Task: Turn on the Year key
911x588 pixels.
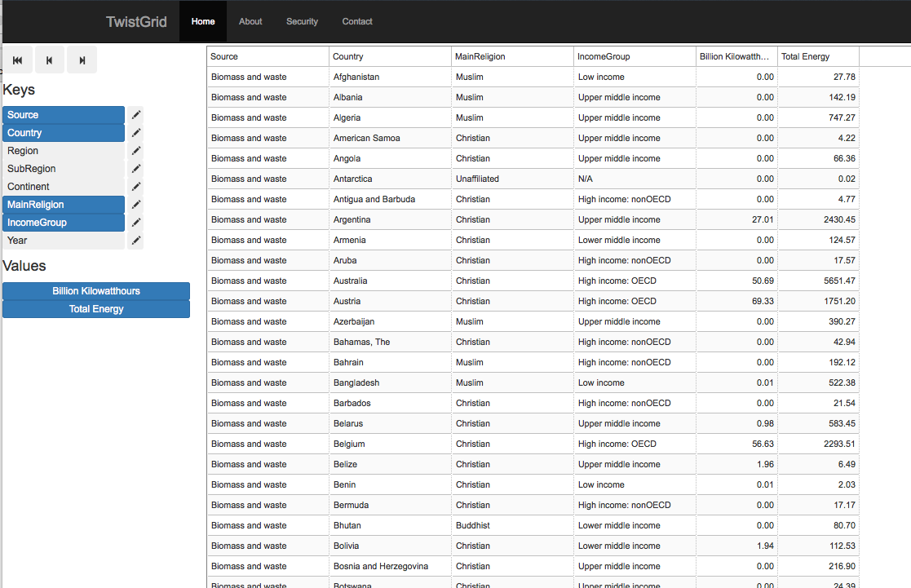Action: coord(64,241)
